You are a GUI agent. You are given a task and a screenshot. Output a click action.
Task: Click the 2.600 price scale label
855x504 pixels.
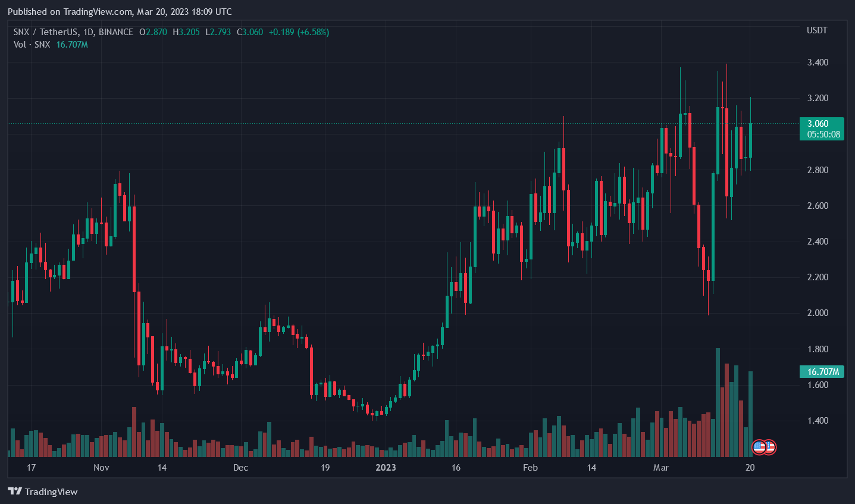click(818, 206)
